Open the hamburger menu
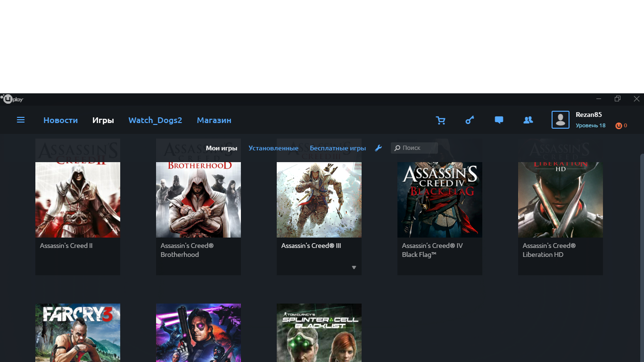 [x=21, y=120]
